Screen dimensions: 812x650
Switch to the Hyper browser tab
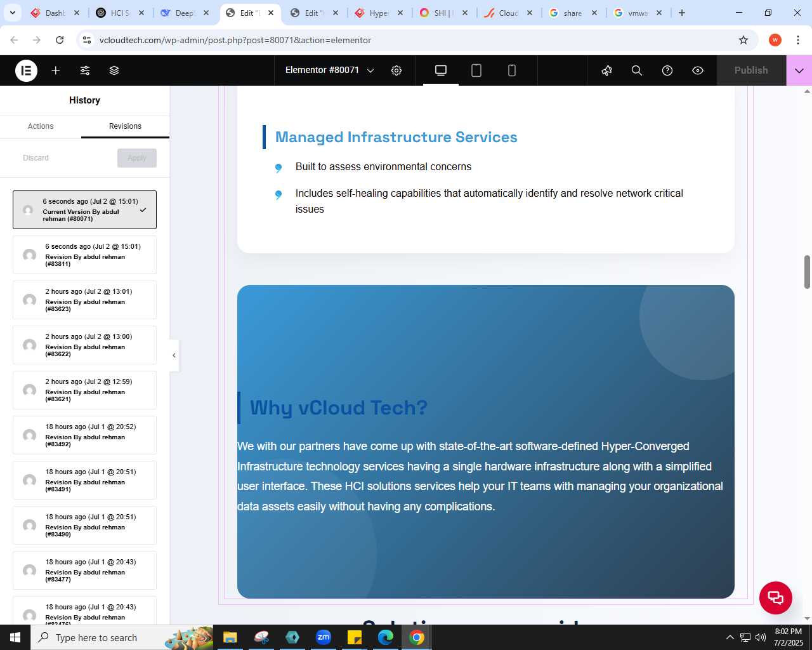(378, 13)
